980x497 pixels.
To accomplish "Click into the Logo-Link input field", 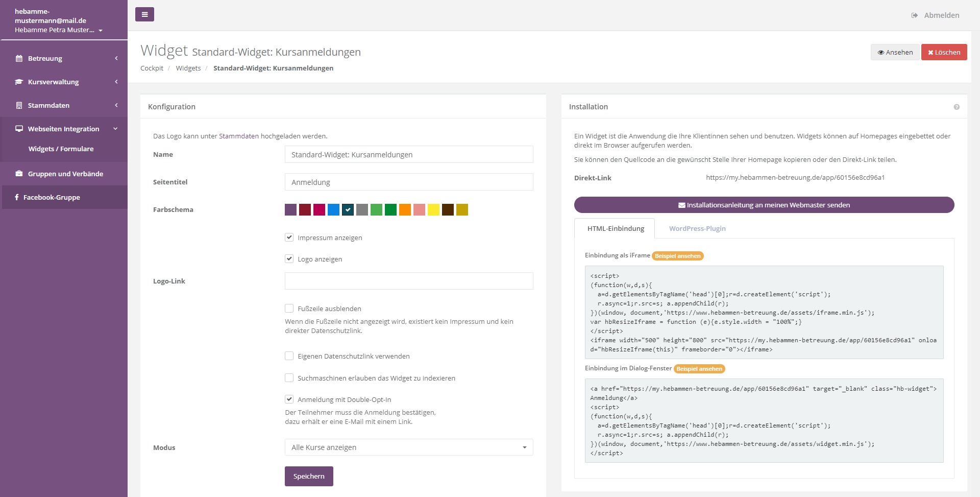I will 408,281.
